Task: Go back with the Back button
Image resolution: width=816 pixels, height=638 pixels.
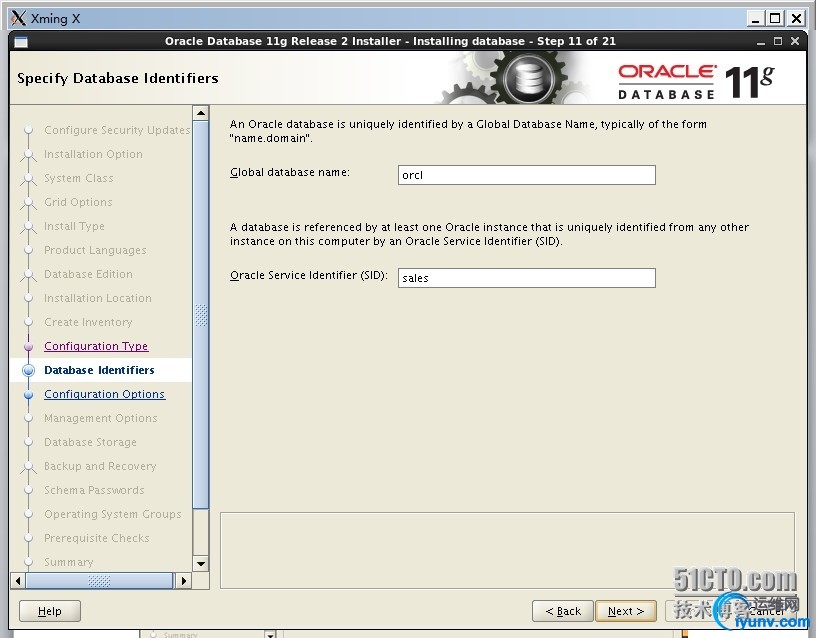Action: tap(563, 611)
